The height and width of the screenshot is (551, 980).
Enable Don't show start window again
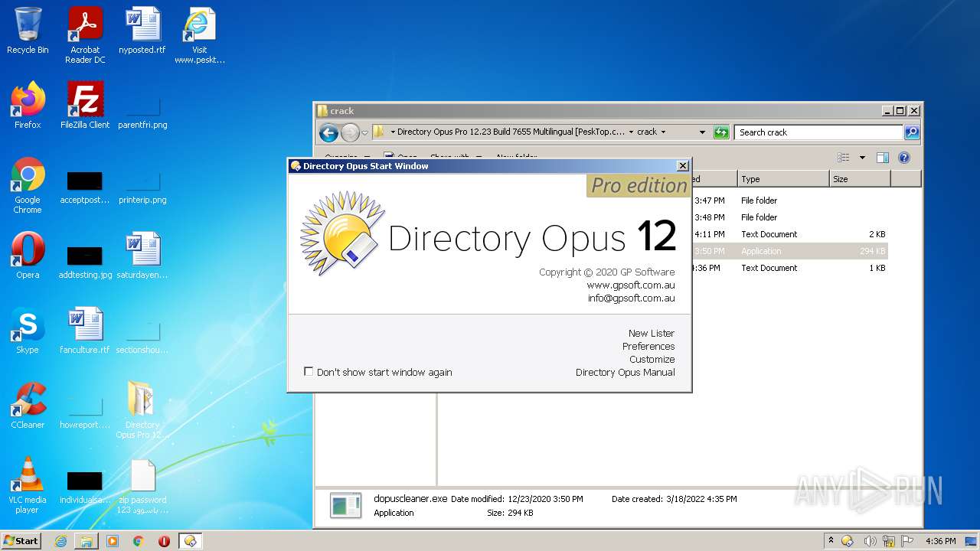(309, 372)
